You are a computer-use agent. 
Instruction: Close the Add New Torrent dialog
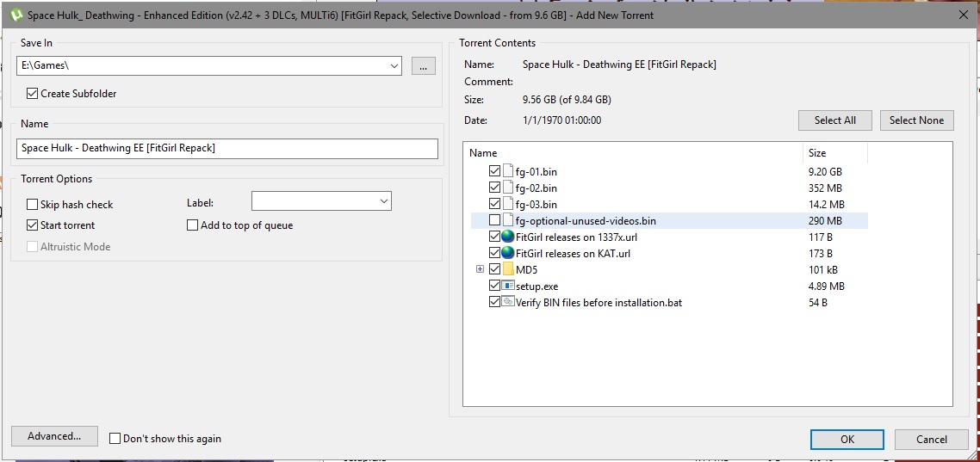pos(964,15)
